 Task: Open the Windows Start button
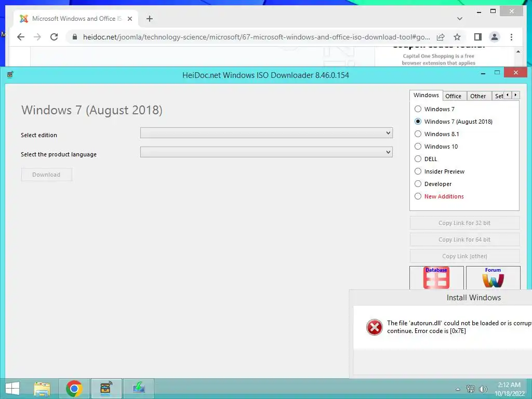[x=12, y=389]
